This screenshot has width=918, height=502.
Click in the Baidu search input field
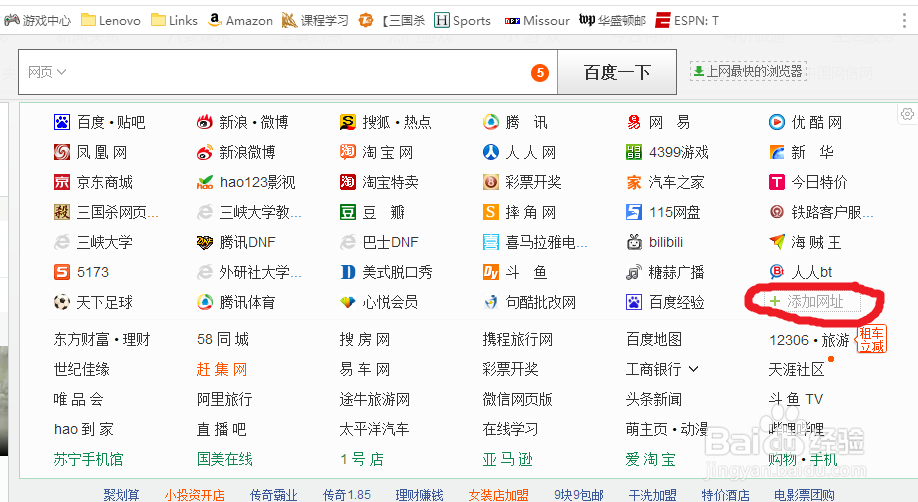[x=287, y=72]
